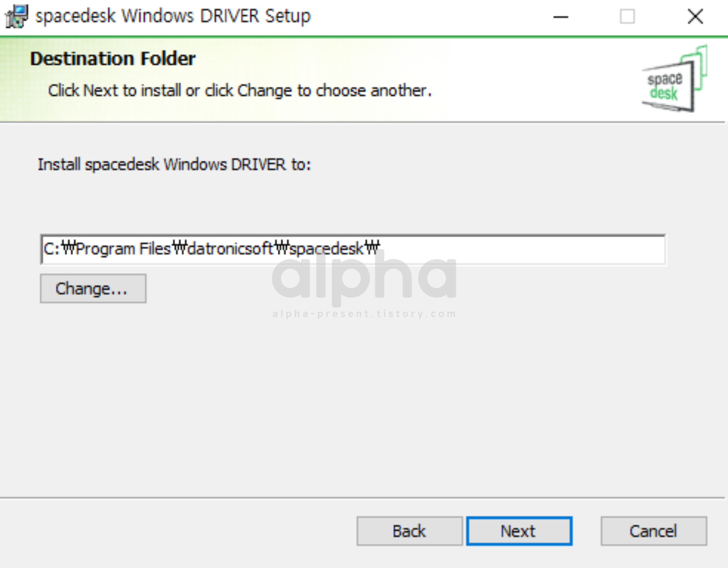The height and width of the screenshot is (568, 728).
Task: Open the Change... folder dialog
Action: coord(93,288)
